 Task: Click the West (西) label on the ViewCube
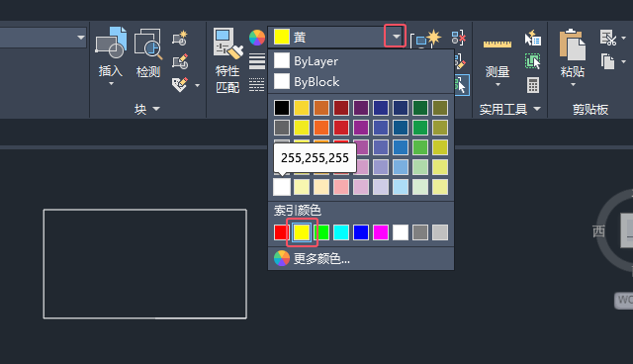pos(598,231)
